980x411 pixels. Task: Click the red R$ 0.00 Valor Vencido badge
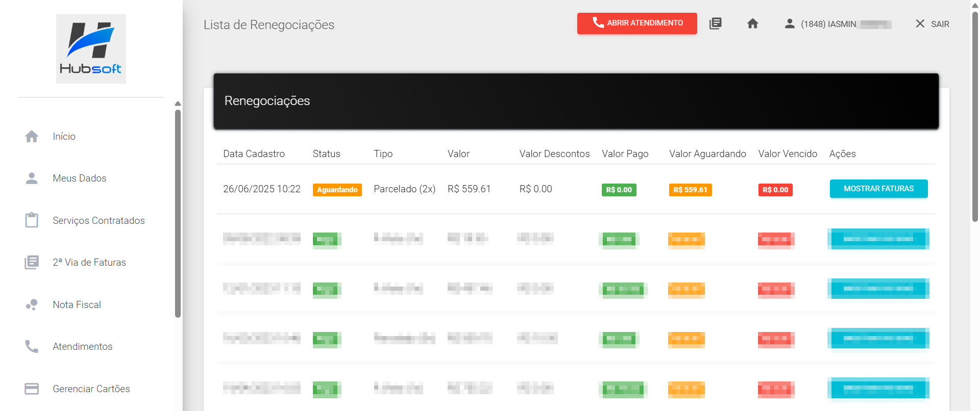[x=775, y=190]
